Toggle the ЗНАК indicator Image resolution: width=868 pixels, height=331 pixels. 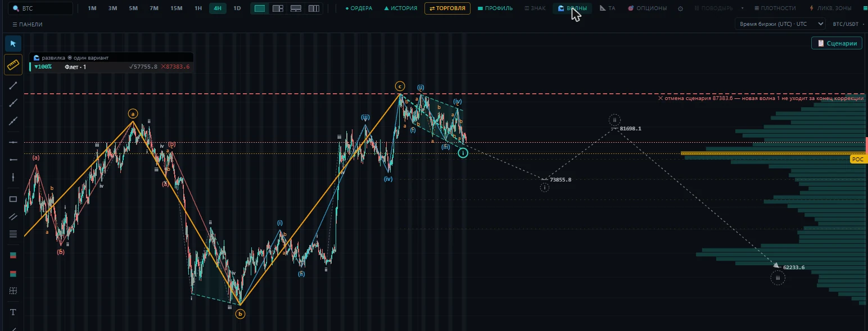(x=535, y=8)
